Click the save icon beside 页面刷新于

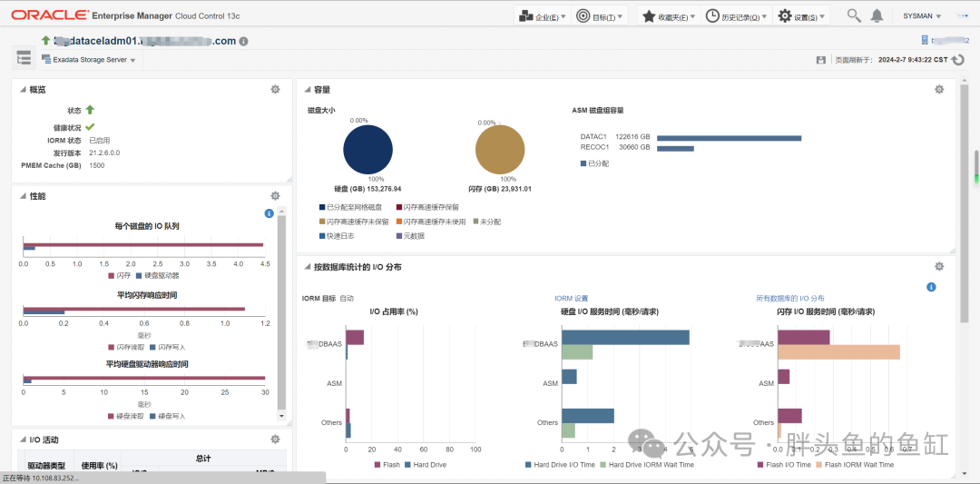point(820,60)
